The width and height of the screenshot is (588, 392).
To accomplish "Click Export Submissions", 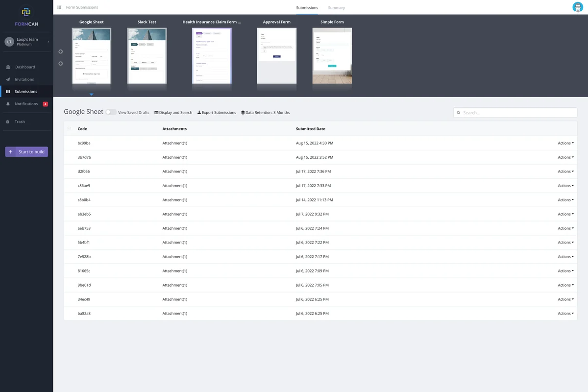I will (x=217, y=113).
